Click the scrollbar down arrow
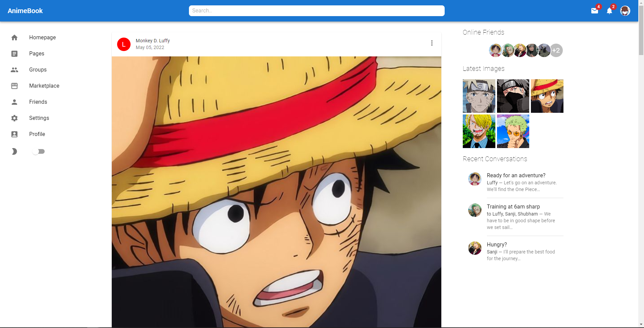The image size is (644, 328). (x=641, y=325)
